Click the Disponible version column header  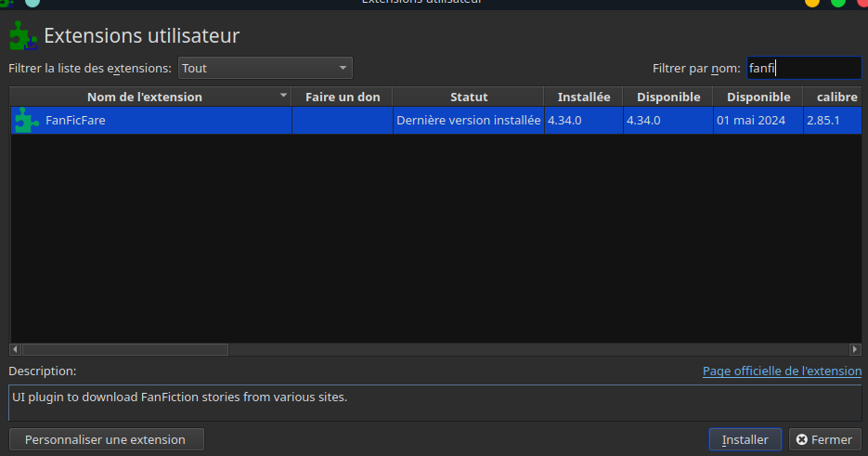pos(668,97)
